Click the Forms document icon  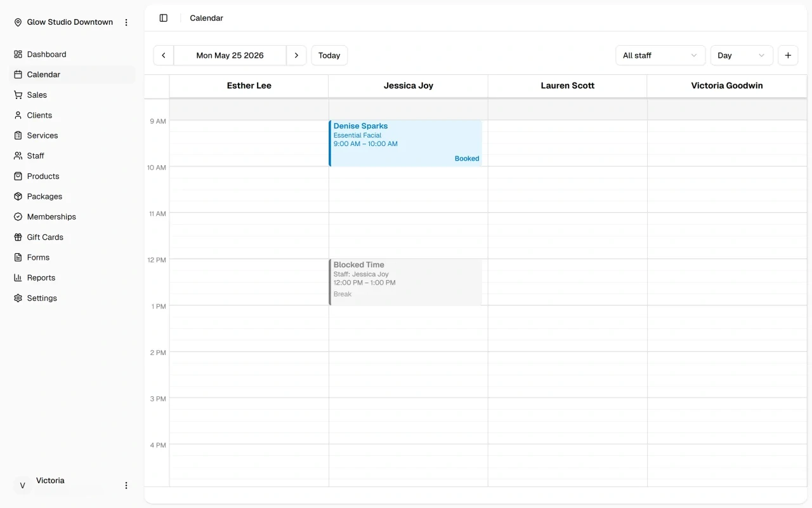(x=18, y=258)
